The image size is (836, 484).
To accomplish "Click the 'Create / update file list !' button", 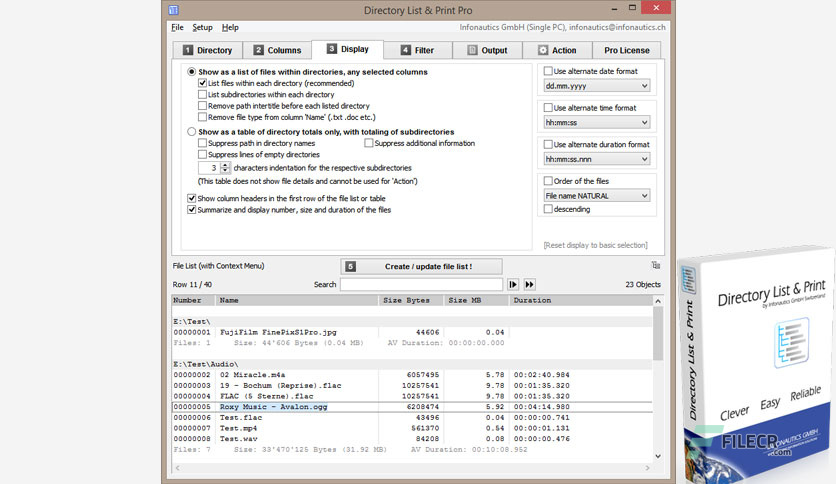I will pos(421,267).
